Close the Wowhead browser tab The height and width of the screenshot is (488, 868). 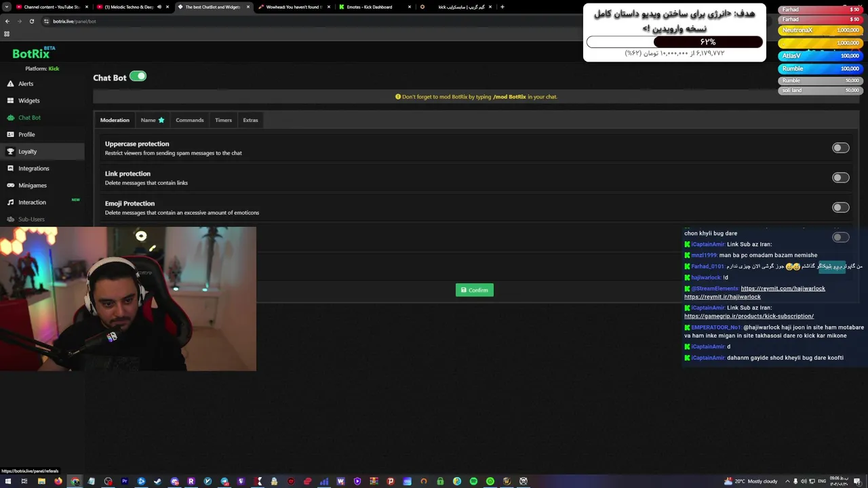click(x=329, y=7)
